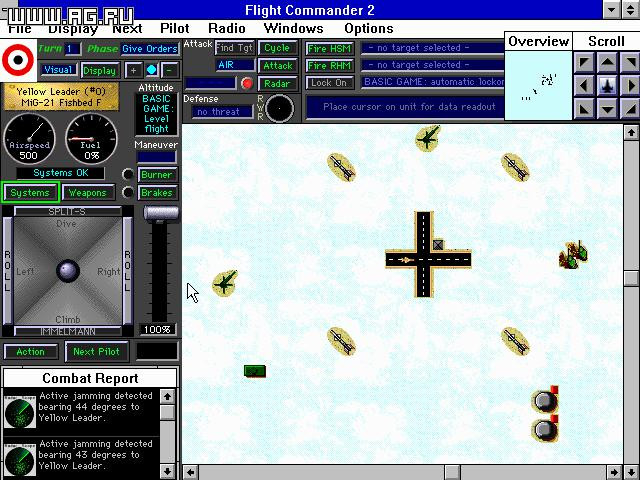Select the helicopter unit at top of map
Screen dimensions: 640x480
pos(427,138)
